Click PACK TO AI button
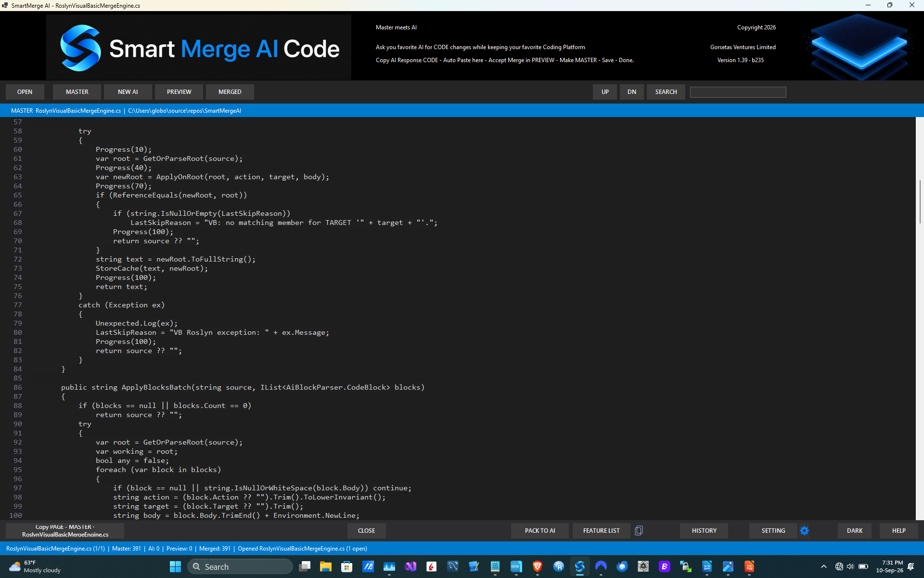This screenshot has width=924, height=578. pyautogui.click(x=540, y=530)
